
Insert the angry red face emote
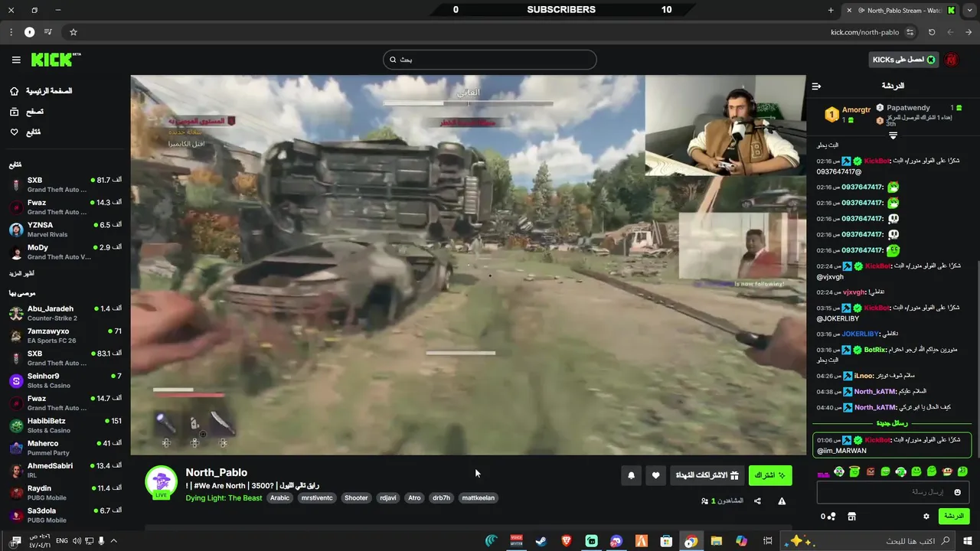tap(870, 471)
